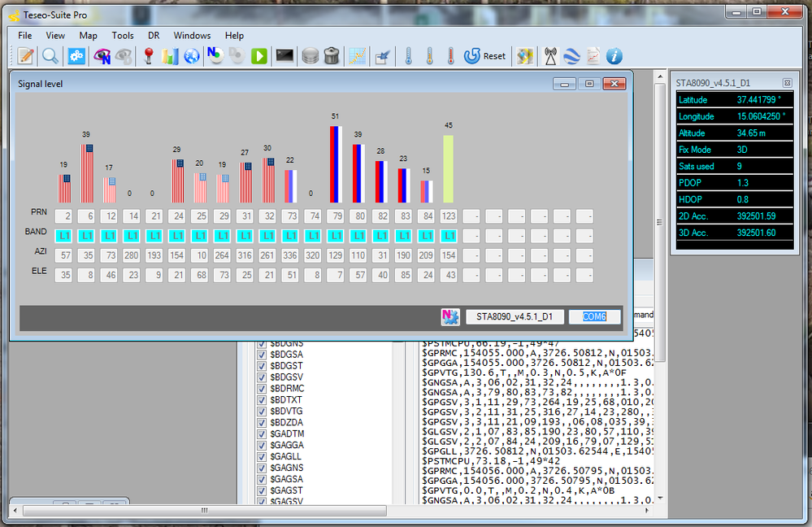Click the report document chart icon
The height and width of the screenshot is (527, 812).
click(593, 56)
